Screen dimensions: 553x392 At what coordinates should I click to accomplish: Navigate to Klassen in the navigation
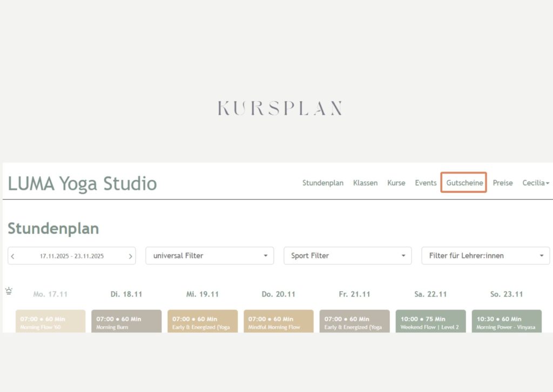[x=365, y=183]
